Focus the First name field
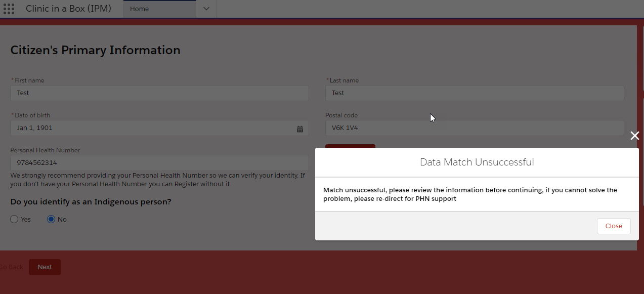The image size is (644, 294). tap(159, 93)
